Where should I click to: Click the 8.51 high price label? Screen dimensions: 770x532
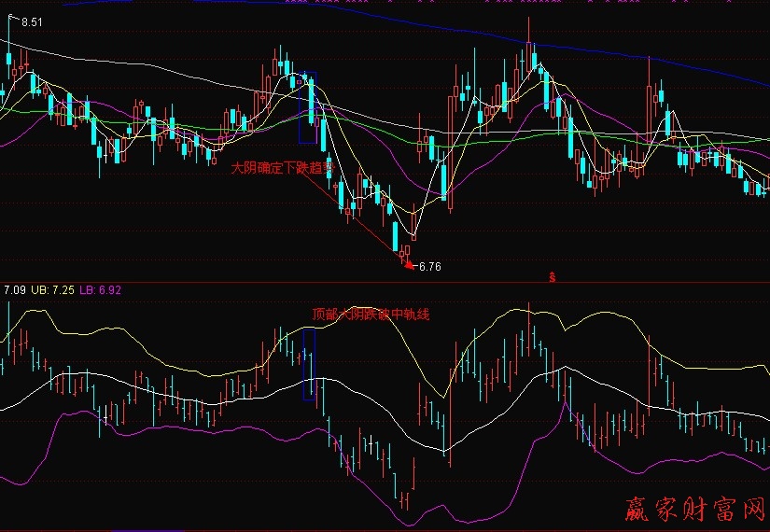31,21
